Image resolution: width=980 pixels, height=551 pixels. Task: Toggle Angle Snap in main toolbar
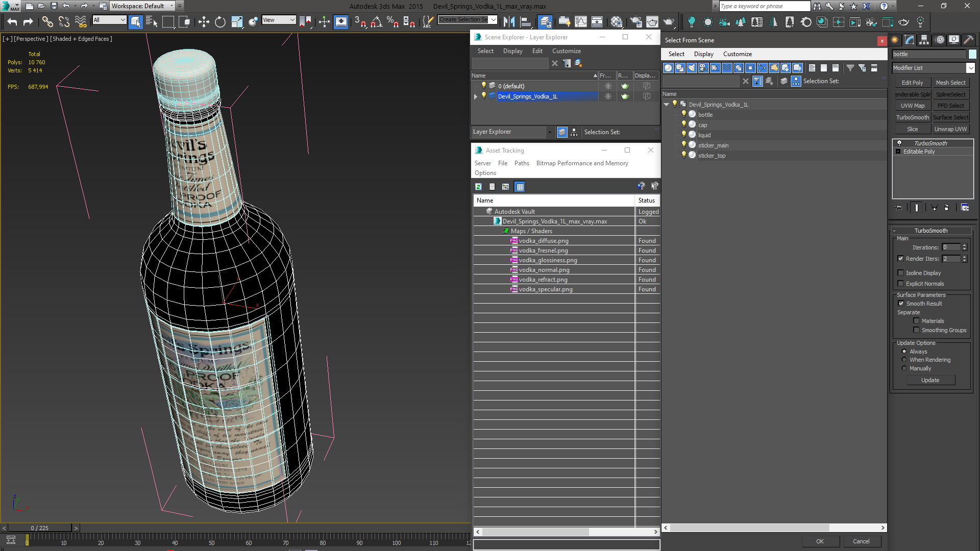(x=377, y=21)
